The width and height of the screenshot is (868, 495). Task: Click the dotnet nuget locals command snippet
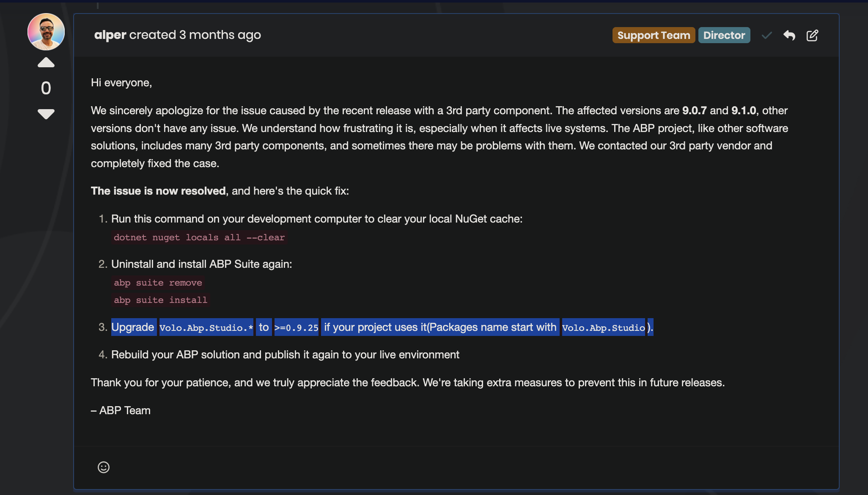pos(199,237)
